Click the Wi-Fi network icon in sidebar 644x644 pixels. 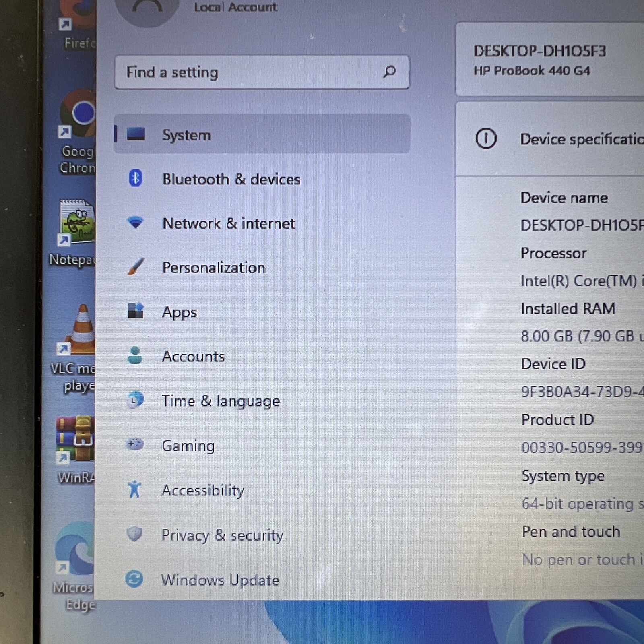click(x=135, y=222)
